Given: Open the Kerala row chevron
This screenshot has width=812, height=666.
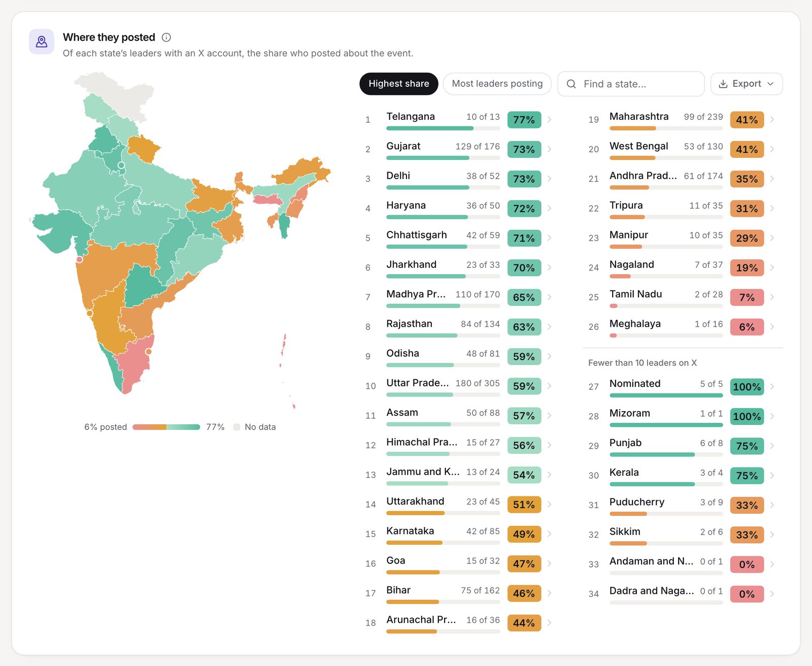Looking at the screenshot, I should click(772, 475).
